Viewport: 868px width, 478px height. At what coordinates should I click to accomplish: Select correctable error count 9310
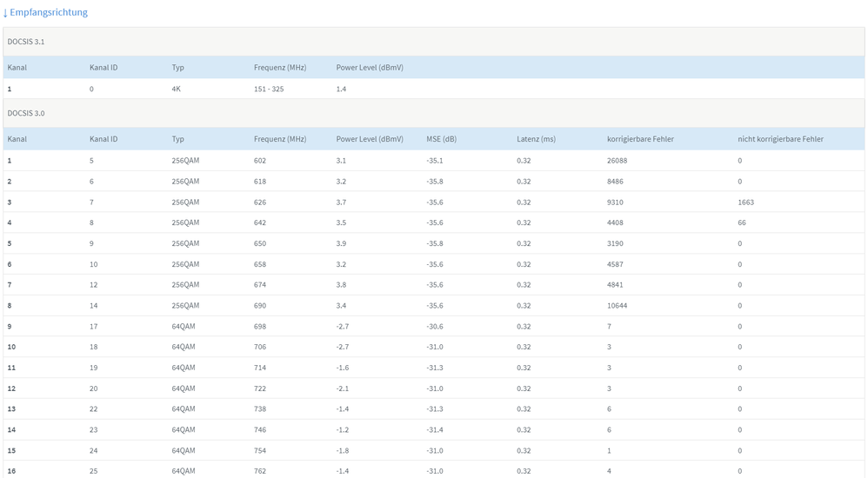tap(615, 202)
